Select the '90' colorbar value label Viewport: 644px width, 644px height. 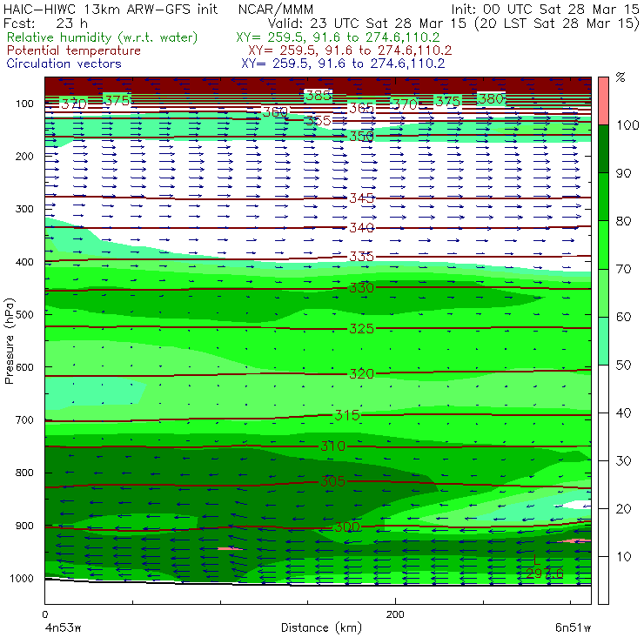click(x=623, y=173)
